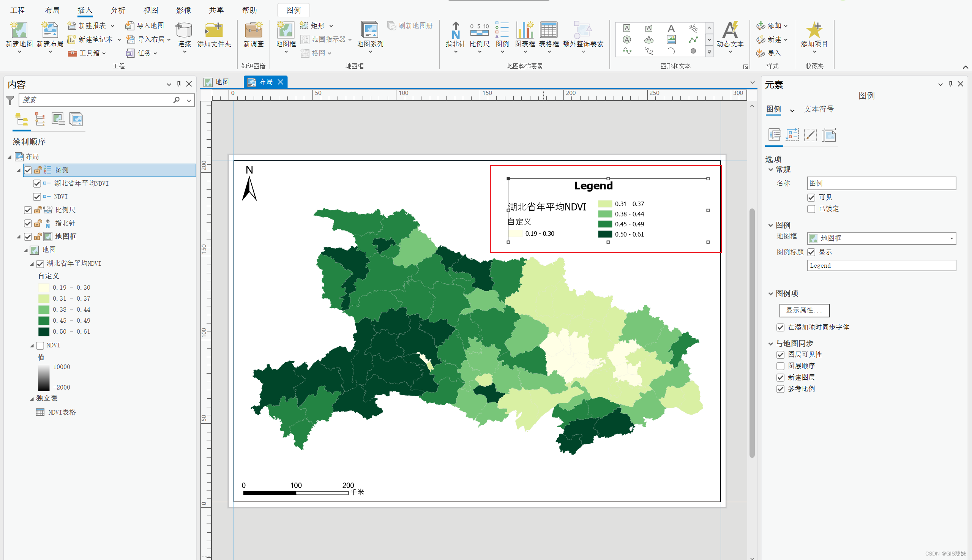Open the 文本符号 tab link
This screenshot has width=972, height=560.
coord(819,109)
